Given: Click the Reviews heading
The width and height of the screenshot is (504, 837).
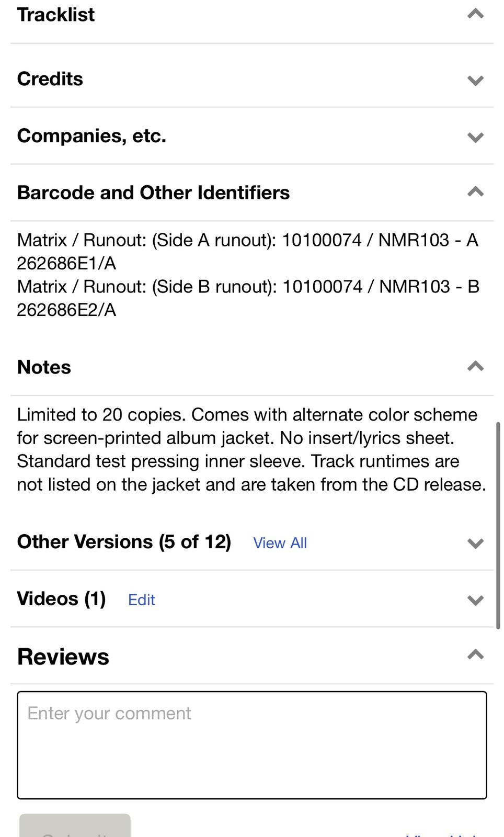Looking at the screenshot, I should pos(63,657).
